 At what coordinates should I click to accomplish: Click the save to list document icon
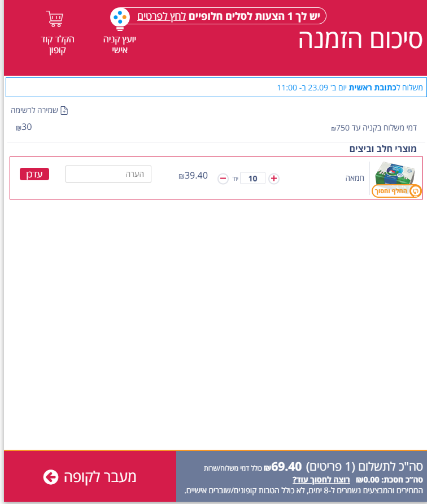[x=64, y=110]
